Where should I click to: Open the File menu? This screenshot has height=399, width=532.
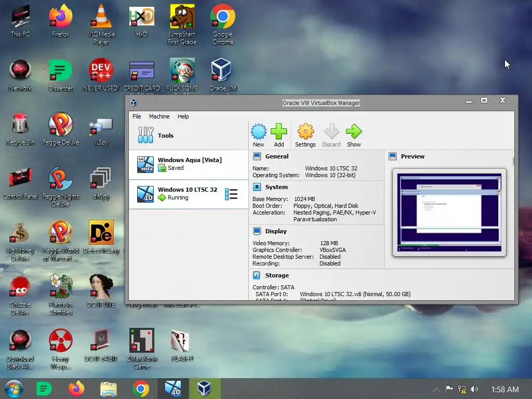(137, 116)
